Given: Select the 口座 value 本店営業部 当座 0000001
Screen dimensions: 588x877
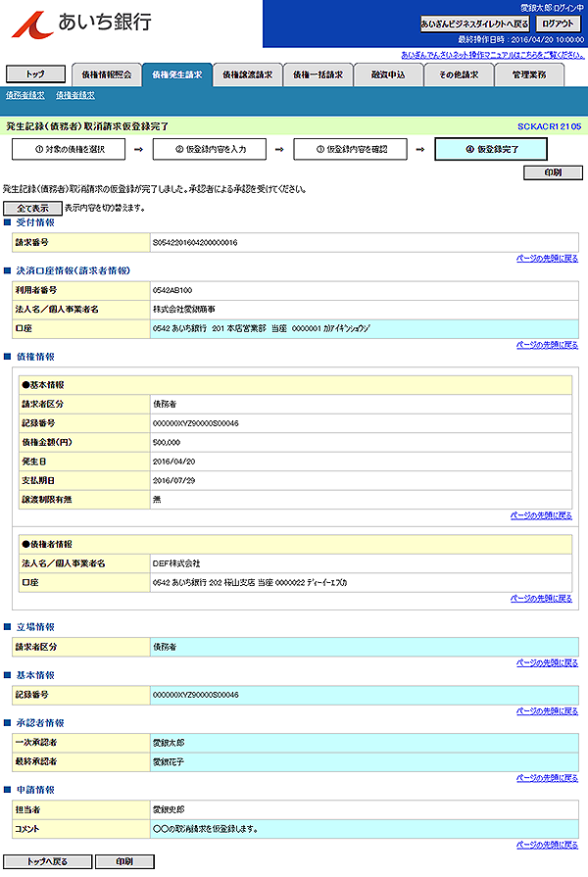Looking at the screenshot, I should (x=262, y=329).
